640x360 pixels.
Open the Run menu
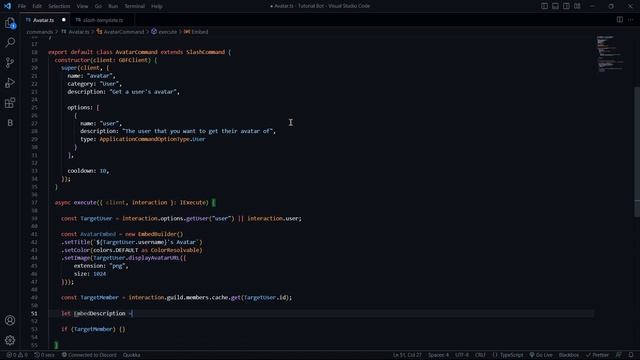[x=113, y=6]
